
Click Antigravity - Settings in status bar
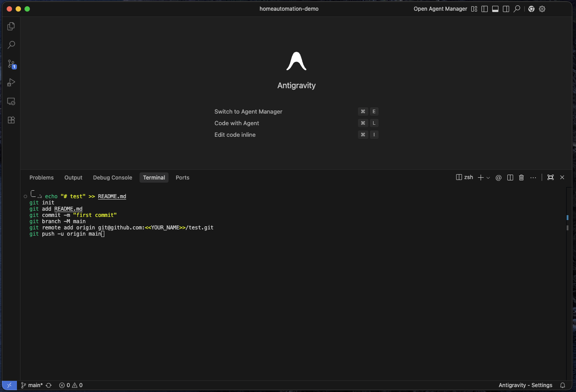(526, 385)
